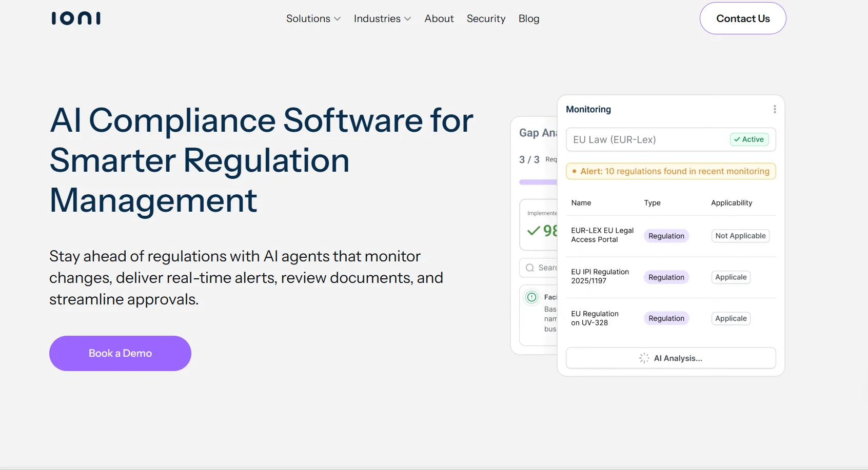Open the Security page
Screen dimensions: 868x470
pos(486,19)
